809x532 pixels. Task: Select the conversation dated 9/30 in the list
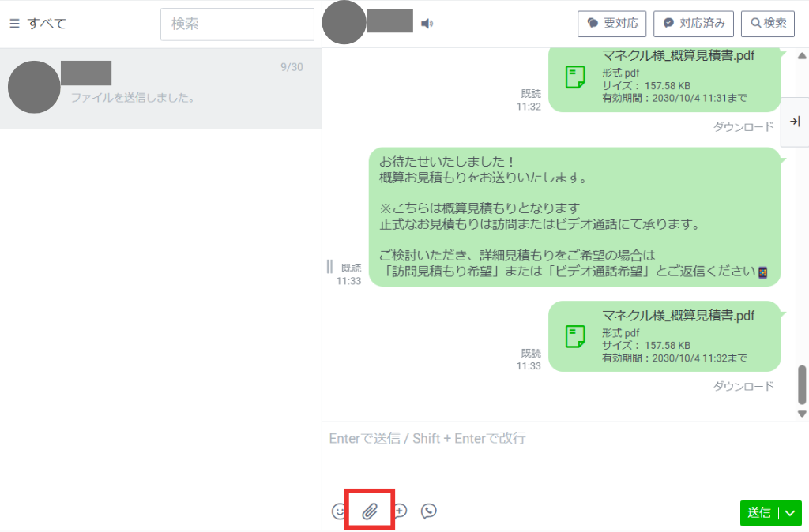point(158,87)
